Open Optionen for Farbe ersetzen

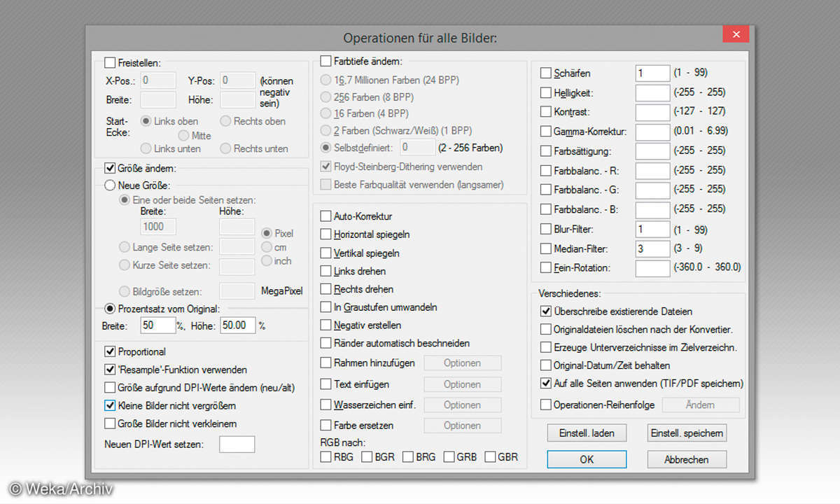click(462, 426)
